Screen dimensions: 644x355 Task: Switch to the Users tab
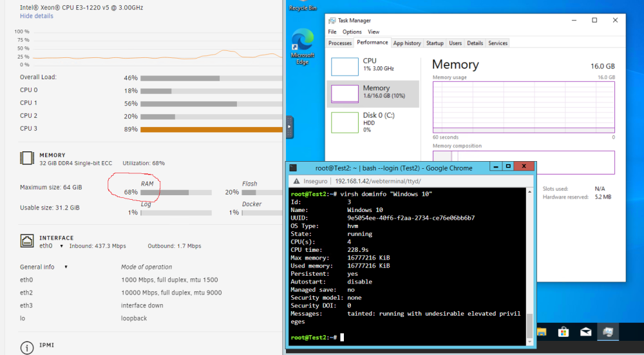455,43
